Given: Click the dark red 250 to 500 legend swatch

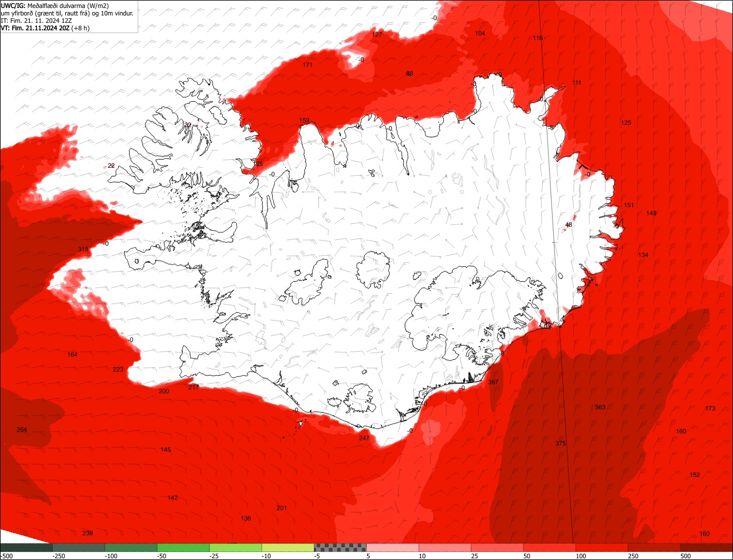Looking at the screenshot, I should click(655, 547).
